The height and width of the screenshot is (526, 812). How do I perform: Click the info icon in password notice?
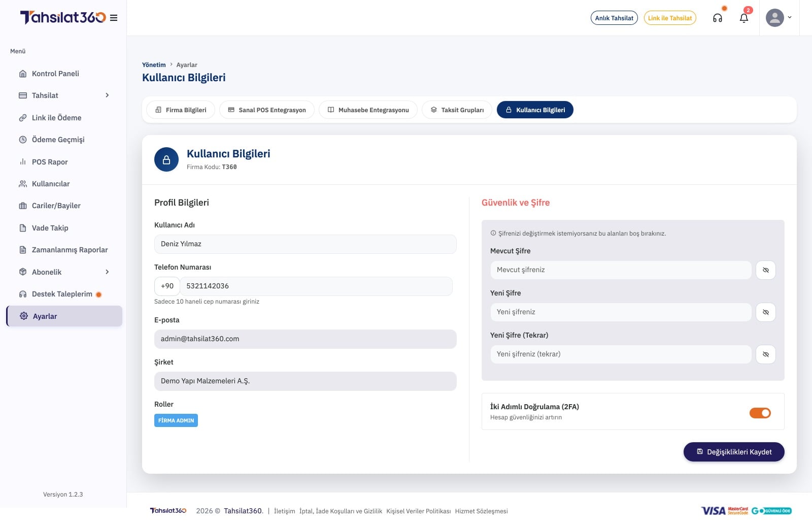click(x=493, y=234)
